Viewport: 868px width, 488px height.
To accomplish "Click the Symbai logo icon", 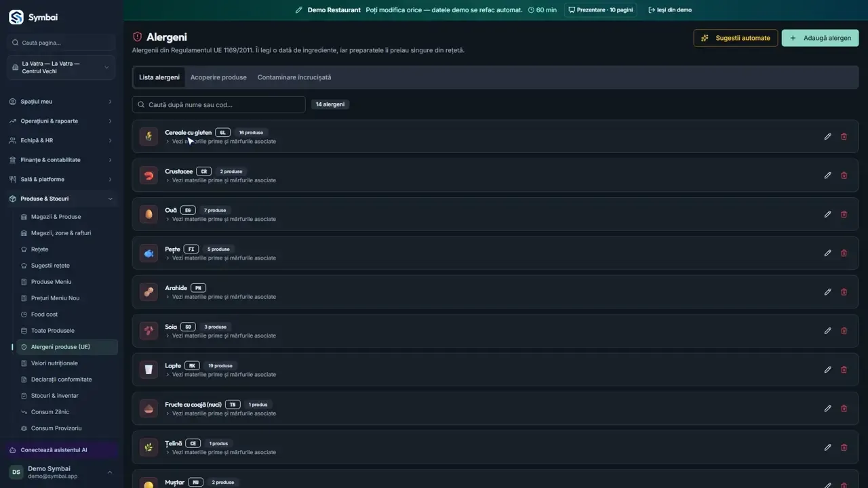I will pyautogui.click(x=16, y=17).
